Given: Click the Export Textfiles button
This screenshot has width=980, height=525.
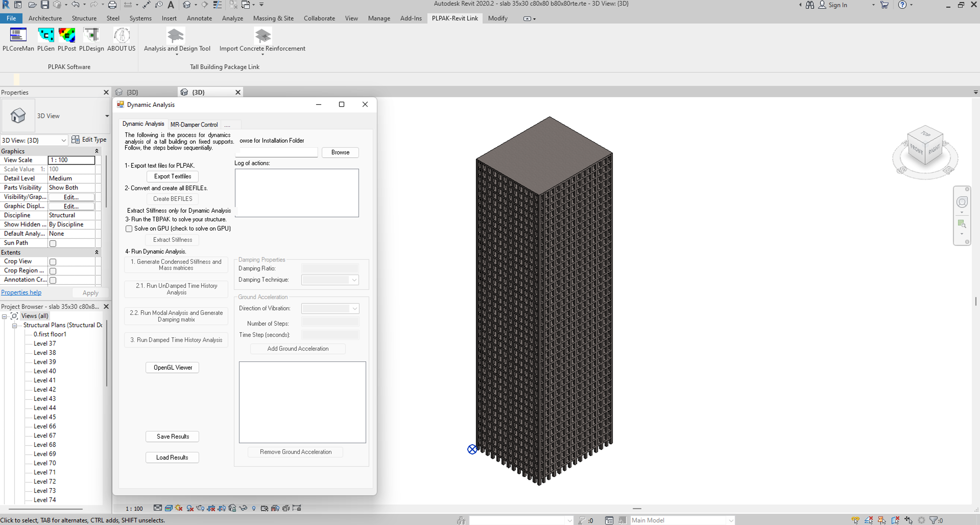Looking at the screenshot, I should coord(173,176).
